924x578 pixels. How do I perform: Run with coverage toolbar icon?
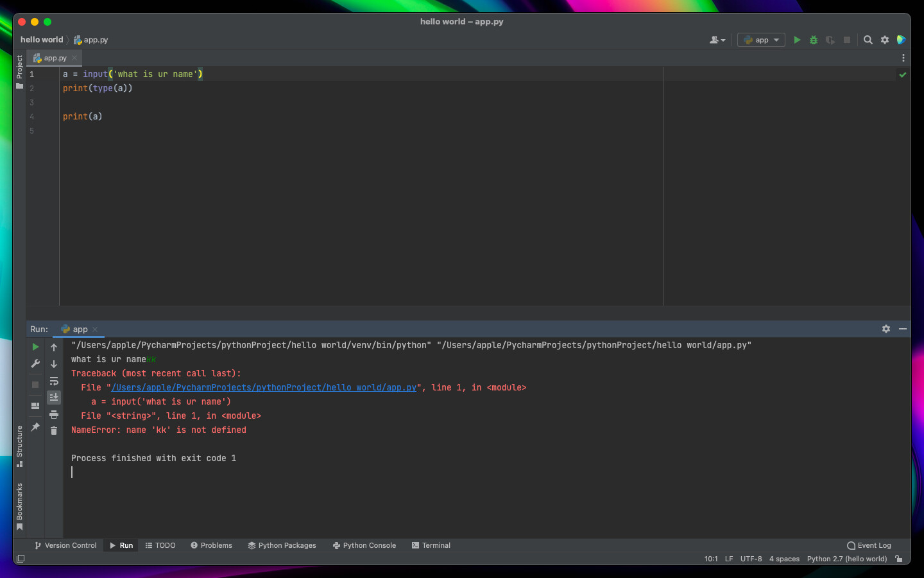(x=830, y=40)
